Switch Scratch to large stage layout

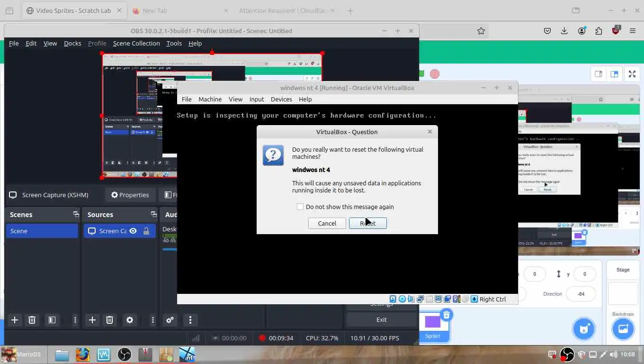614,74
